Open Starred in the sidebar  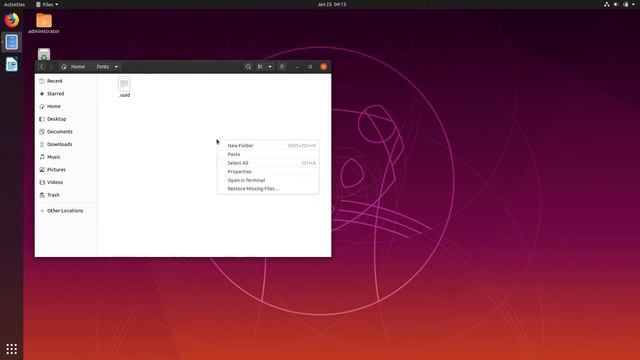(x=66, y=93)
